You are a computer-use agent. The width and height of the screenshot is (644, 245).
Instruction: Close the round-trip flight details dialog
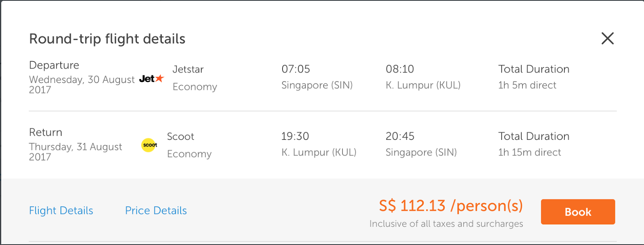607,39
